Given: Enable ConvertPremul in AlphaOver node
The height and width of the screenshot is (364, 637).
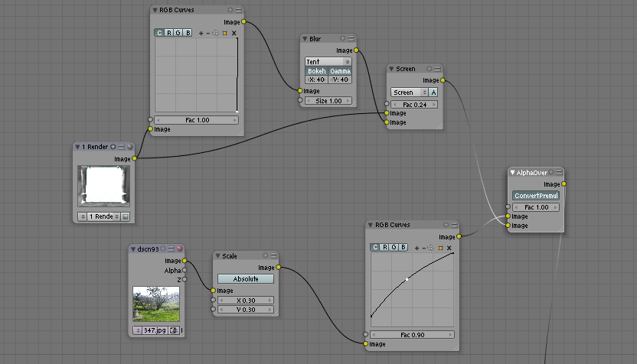Looking at the screenshot, I should (536, 196).
